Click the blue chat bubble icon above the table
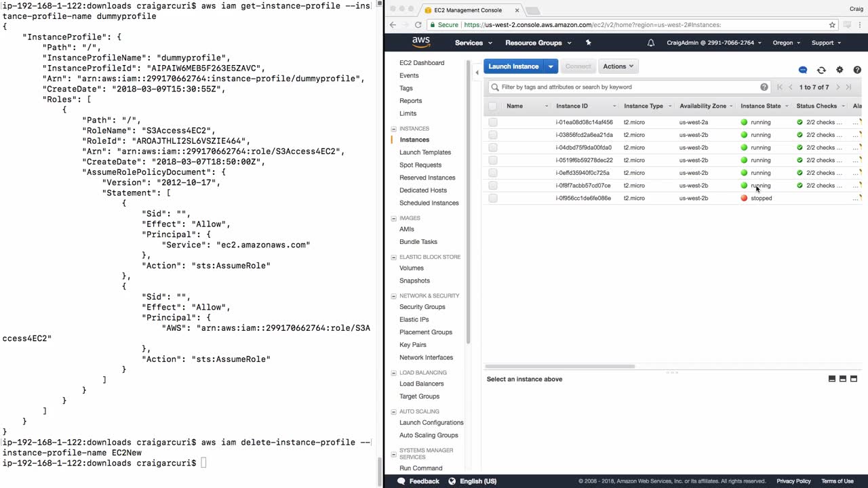The image size is (868, 488). 803,70
